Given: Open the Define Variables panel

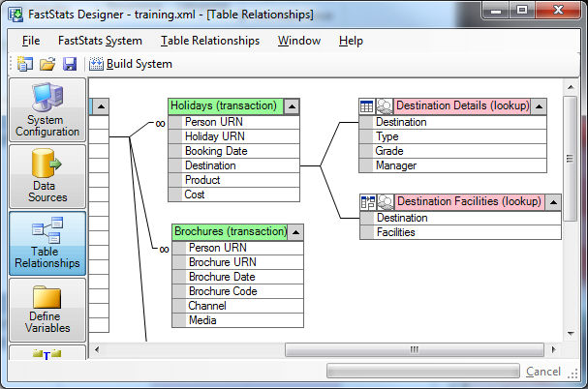Looking at the screenshot, I should (x=47, y=310).
